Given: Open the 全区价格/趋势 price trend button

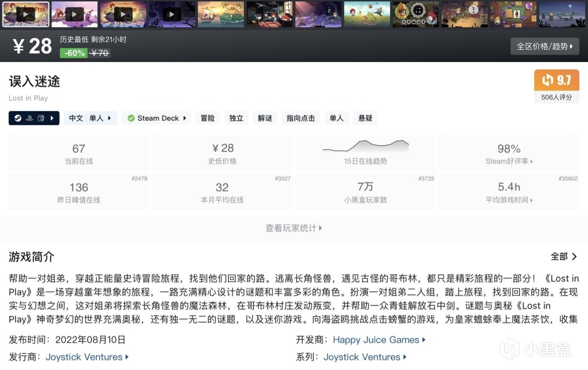Looking at the screenshot, I should (x=545, y=46).
